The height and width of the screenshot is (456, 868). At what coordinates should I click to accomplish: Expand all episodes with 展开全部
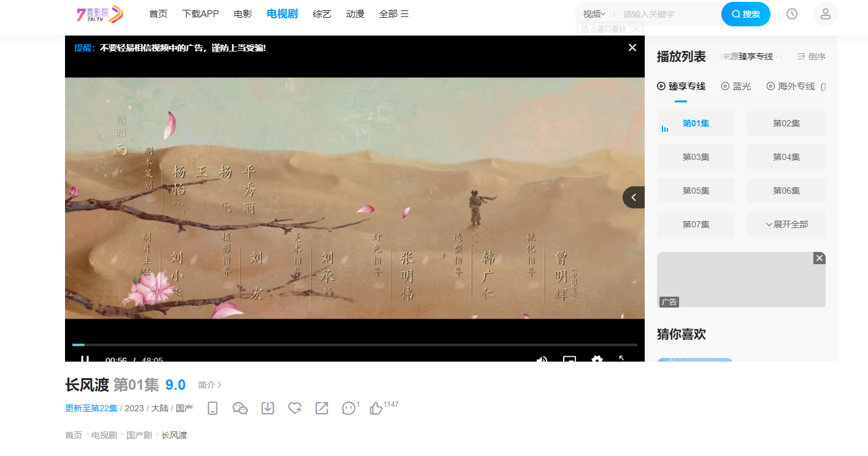click(786, 224)
